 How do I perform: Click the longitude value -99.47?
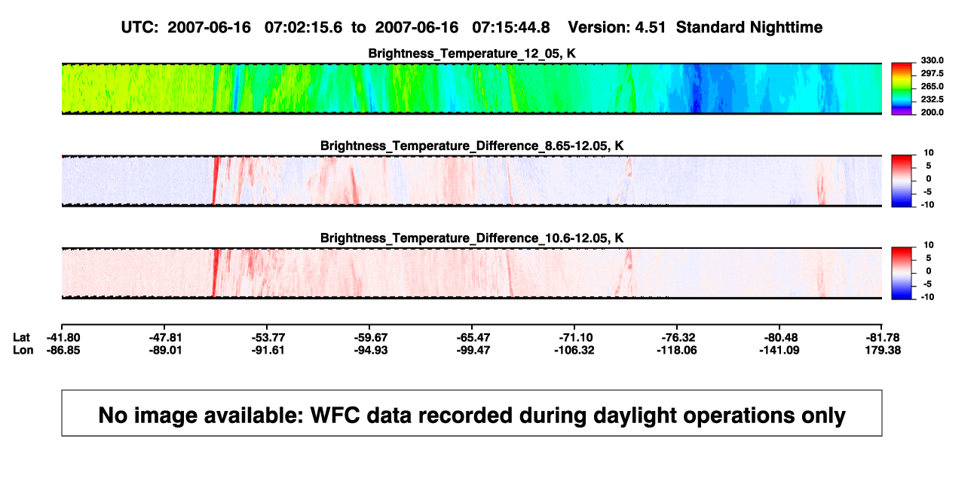point(472,350)
